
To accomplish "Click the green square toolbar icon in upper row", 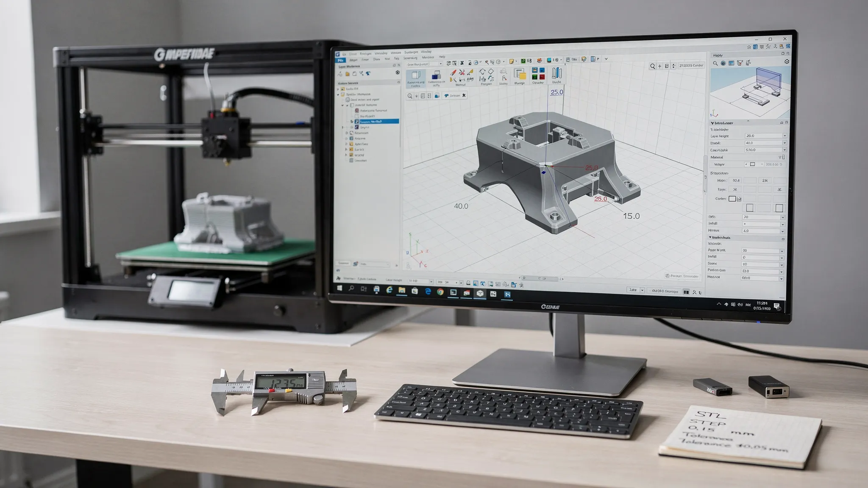I will click(523, 61).
